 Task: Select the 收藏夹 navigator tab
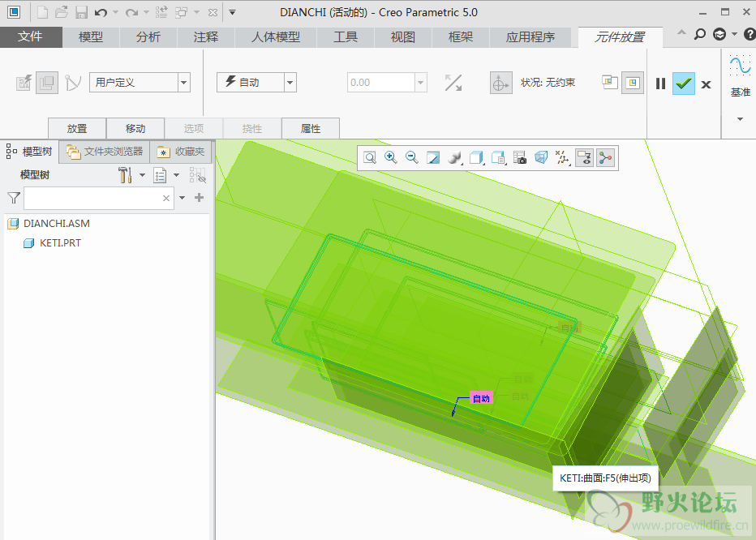[181, 152]
